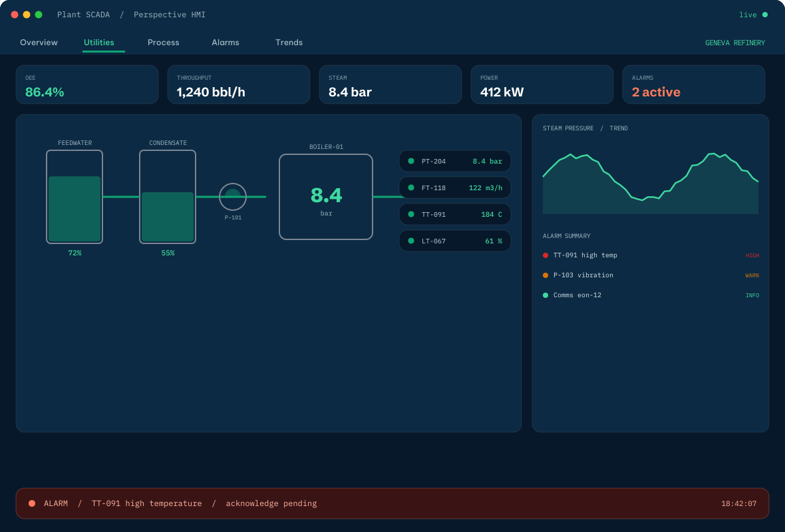Click the Condensate 55% level value
Viewport: 785px width, 532px height.
pos(168,253)
